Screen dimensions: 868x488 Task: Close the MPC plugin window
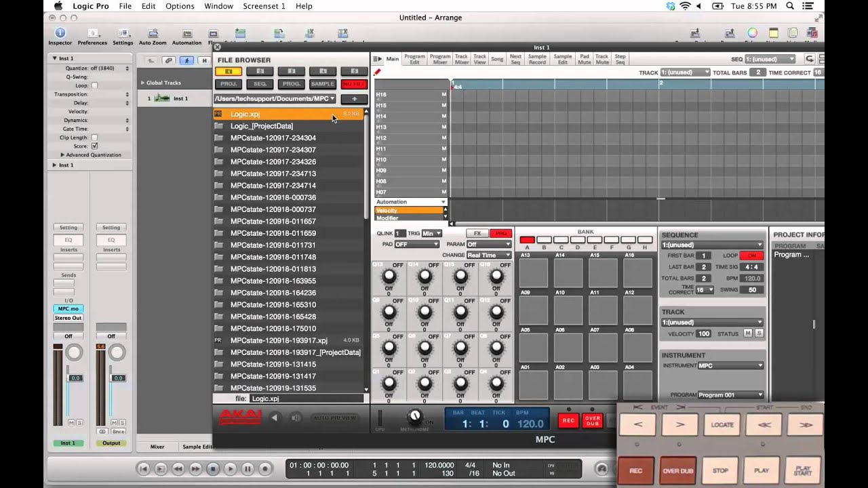point(217,47)
